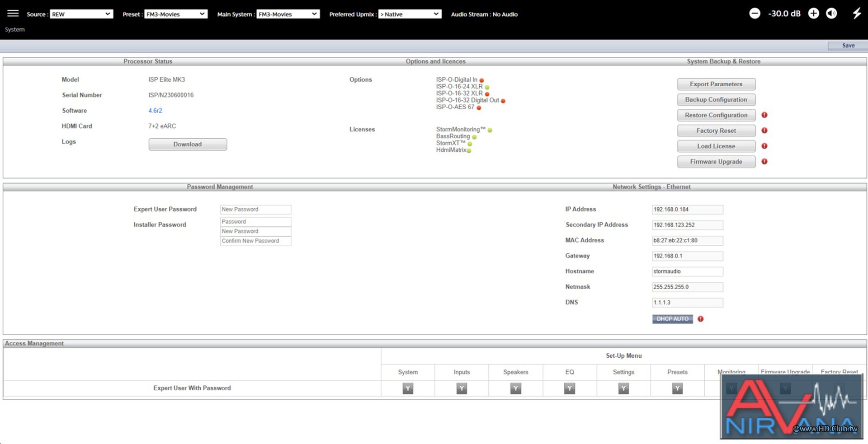Click Installer New Password field

click(x=255, y=231)
